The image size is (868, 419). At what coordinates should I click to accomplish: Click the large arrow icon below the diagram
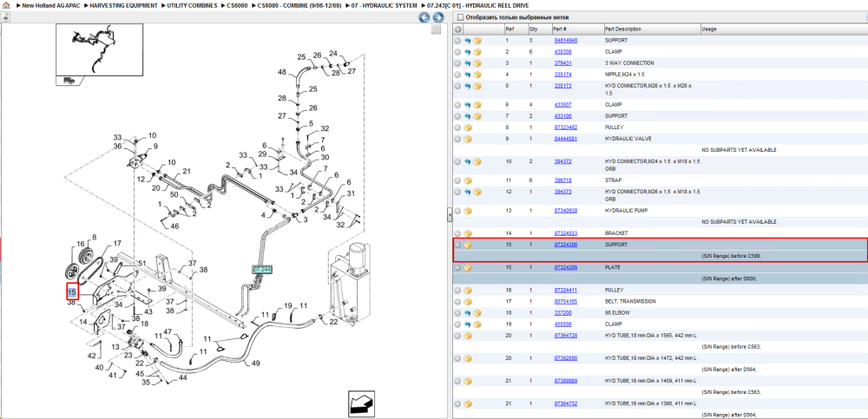(362, 403)
